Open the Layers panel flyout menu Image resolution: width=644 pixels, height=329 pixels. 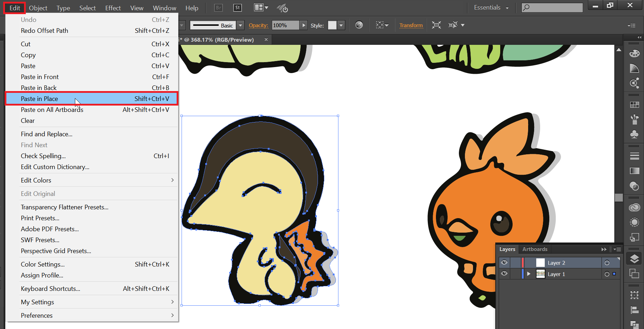click(x=617, y=249)
